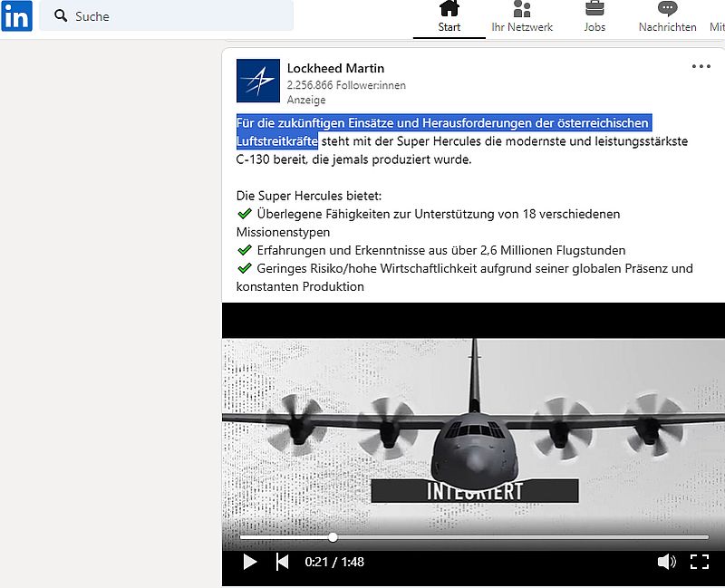Open the Lockheed Martin profile name link
The image size is (725, 588).
coord(335,69)
